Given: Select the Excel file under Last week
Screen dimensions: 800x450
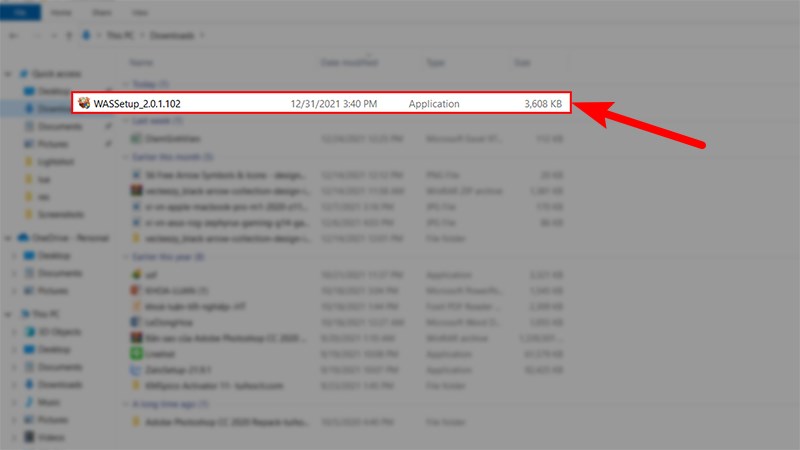Looking at the screenshot, I should [x=347, y=138].
